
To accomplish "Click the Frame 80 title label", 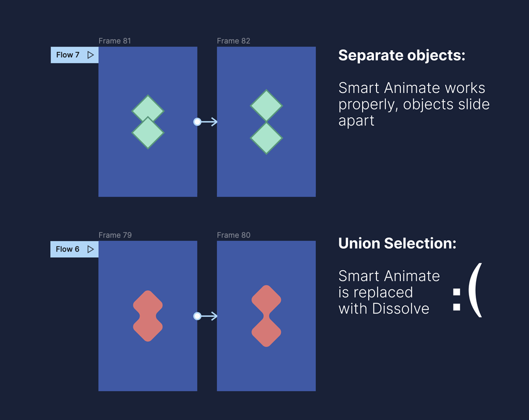I will [x=233, y=235].
